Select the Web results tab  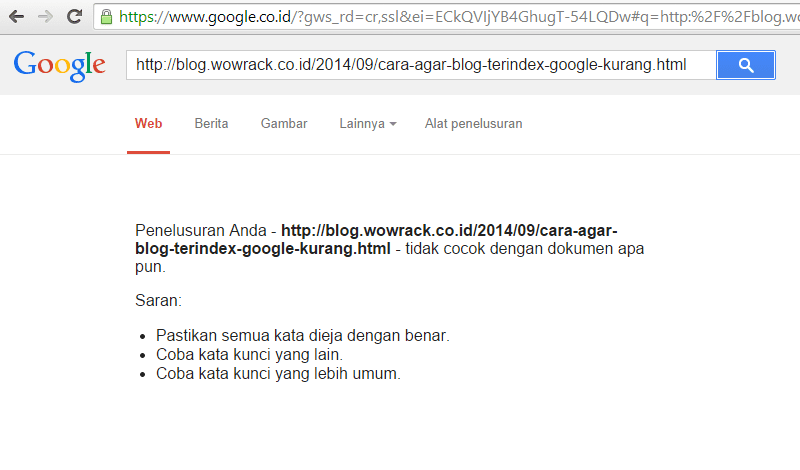click(148, 123)
